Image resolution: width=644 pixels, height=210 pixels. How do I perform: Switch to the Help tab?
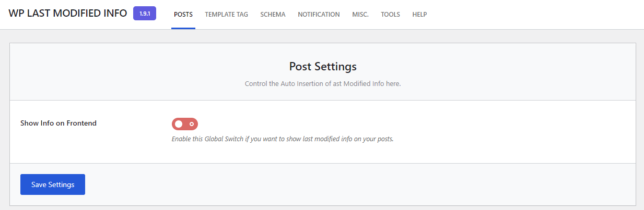[x=419, y=15]
